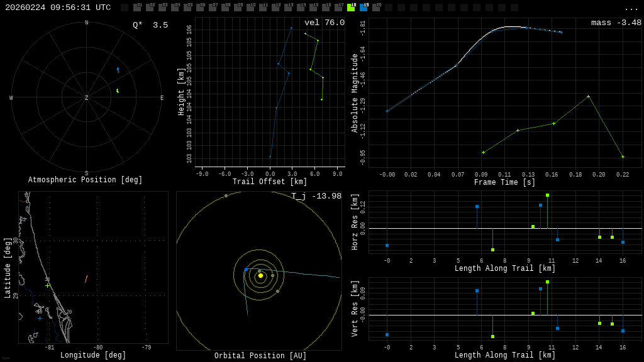Select station indicator 04
The height and width of the screenshot is (362, 644).
pyautogui.click(x=175, y=7)
